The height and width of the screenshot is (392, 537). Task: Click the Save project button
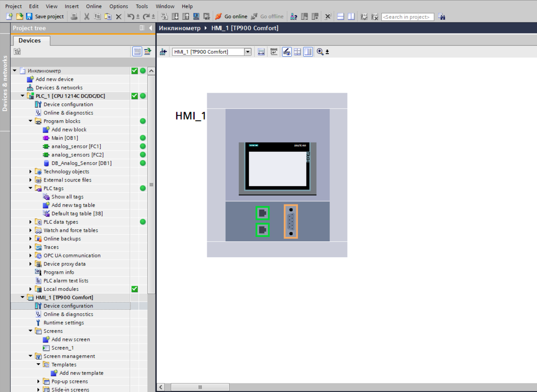point(45,17)
